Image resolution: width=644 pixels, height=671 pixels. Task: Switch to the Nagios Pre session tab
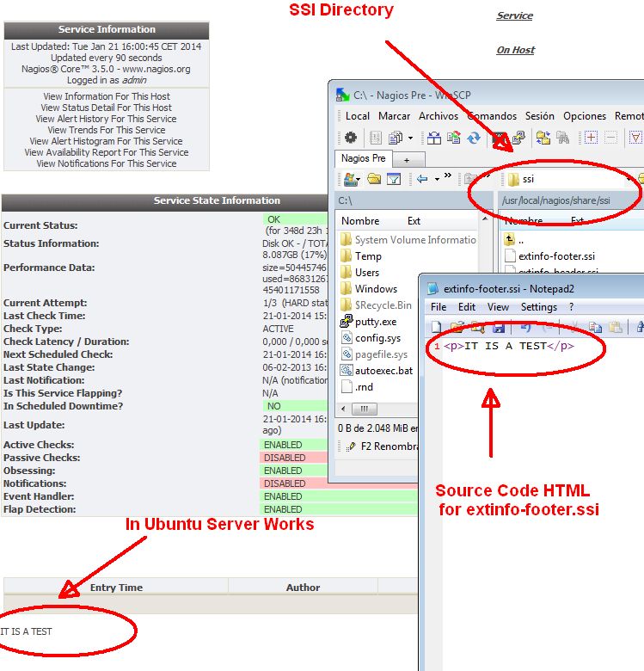[x=363, y=159]
